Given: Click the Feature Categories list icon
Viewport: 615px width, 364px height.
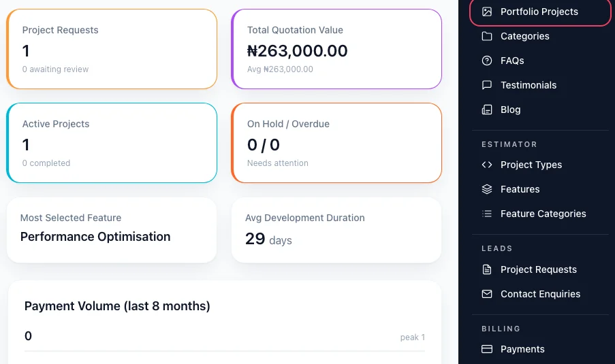Looking at the screenshot, I should point(487,214).
